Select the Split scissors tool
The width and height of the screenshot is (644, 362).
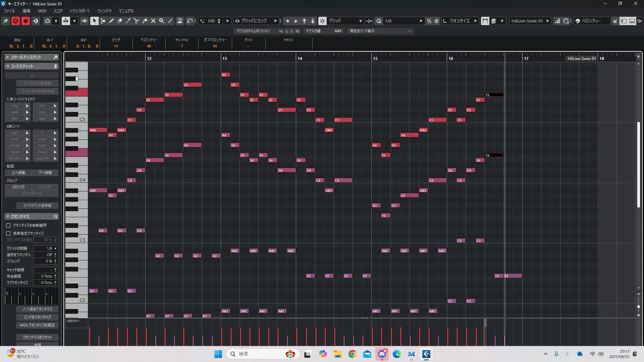coord(137,21)
